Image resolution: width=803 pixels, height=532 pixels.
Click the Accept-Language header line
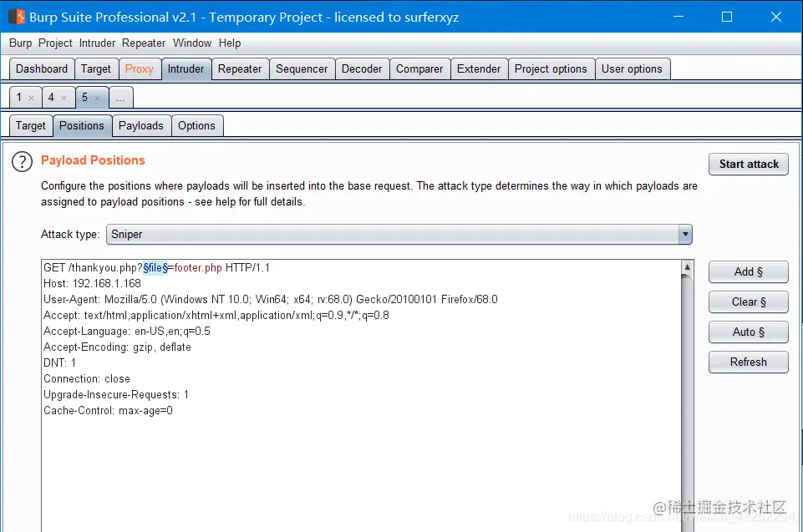[x=127, y=332]
